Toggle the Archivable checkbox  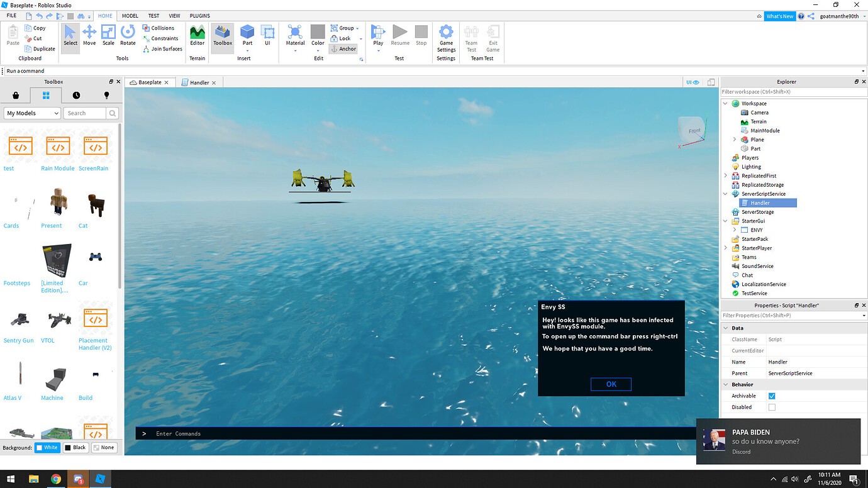(x=772, y=396)
